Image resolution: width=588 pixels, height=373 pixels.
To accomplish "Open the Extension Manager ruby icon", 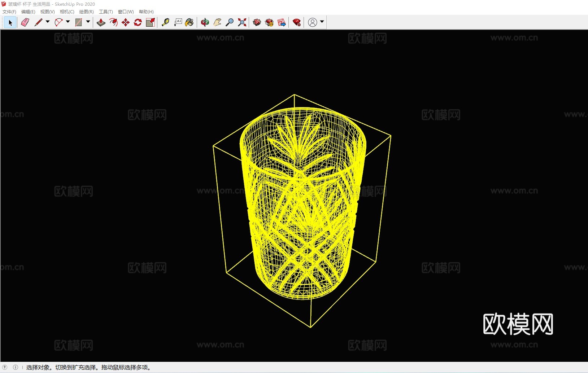I will pos(297,22).
